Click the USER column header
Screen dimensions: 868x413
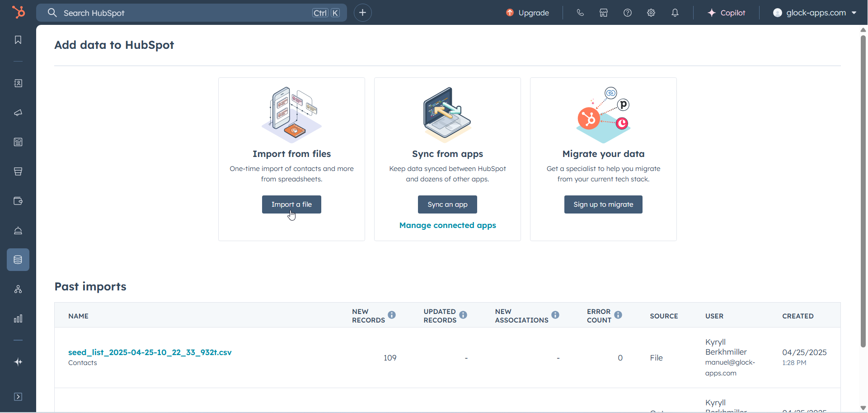[x=714, y=316]
